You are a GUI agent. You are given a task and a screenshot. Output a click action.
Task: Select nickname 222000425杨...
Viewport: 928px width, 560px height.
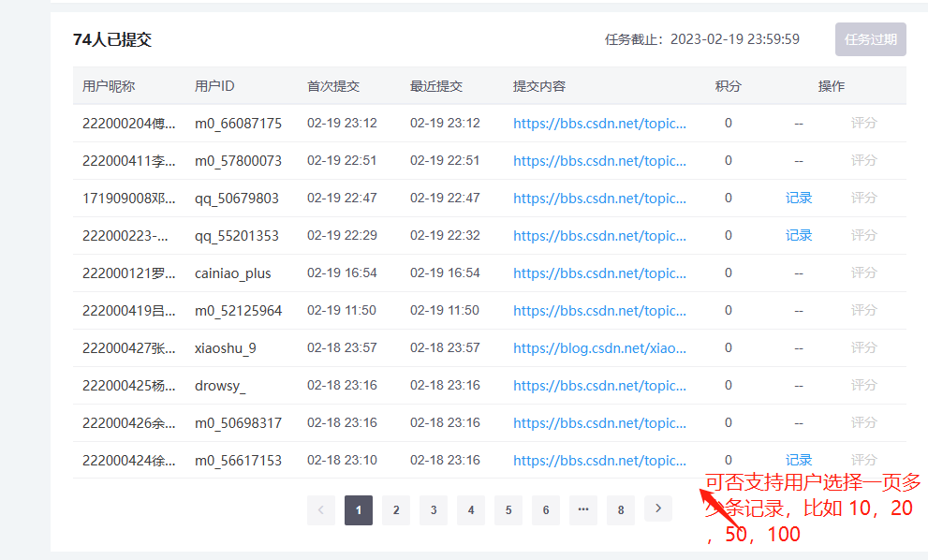[129, 386]
